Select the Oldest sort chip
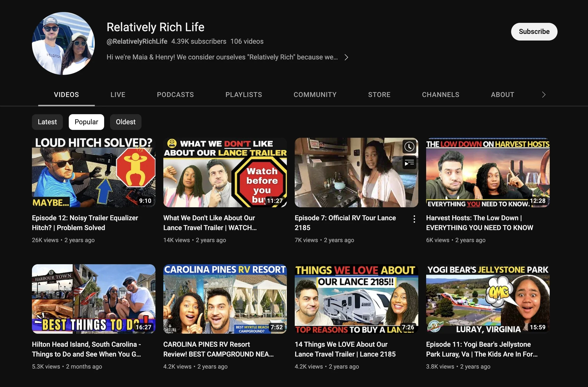The width and height of the screenshot is (588, 387). [x=126, y=122]
